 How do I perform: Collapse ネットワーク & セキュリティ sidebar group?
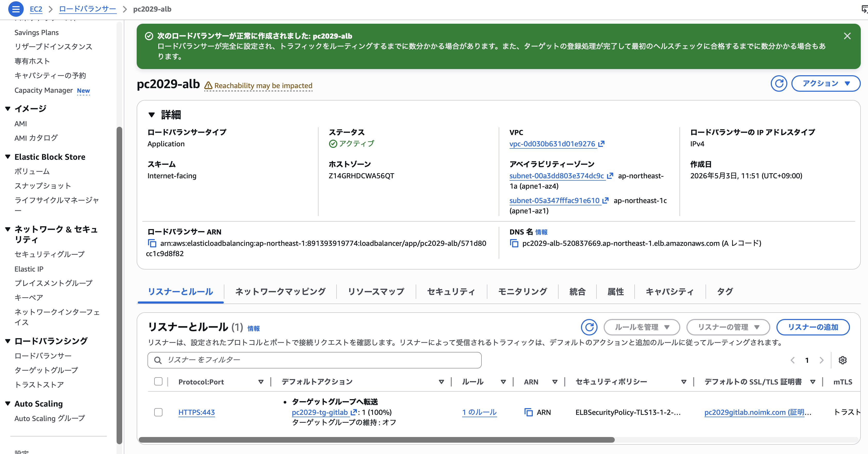coord(8,229)
